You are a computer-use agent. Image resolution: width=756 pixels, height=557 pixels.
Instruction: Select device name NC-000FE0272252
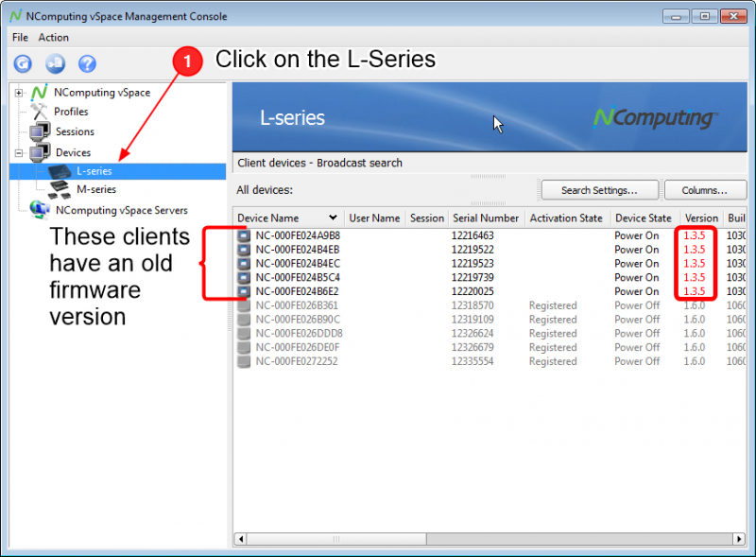297,361
